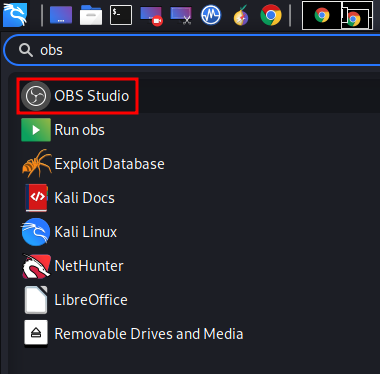Screen dimensions: 380x374
Task: Open the file manager from the panel
Action: (91, 15)
